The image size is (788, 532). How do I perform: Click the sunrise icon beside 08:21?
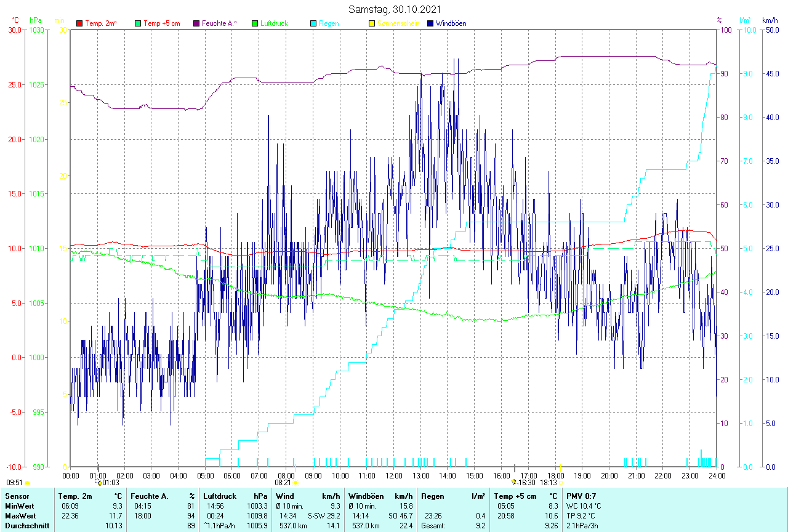pyautogui.click(x=295, y=483)
